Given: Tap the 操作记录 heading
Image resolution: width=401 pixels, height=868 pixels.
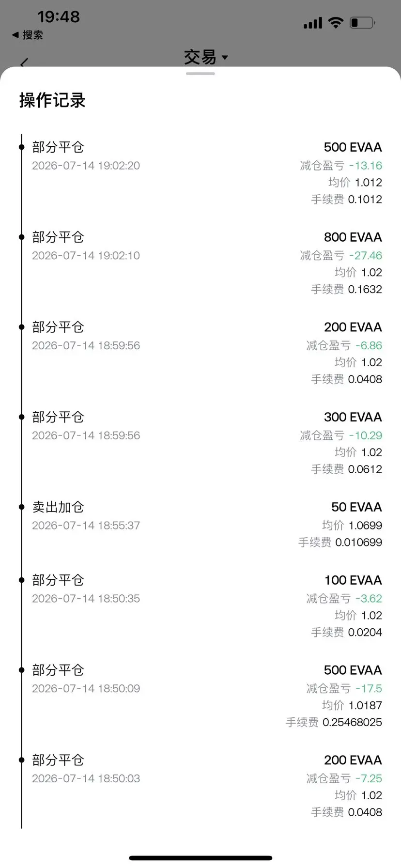Looking at the screenshot, I should (x=52, y=100).
